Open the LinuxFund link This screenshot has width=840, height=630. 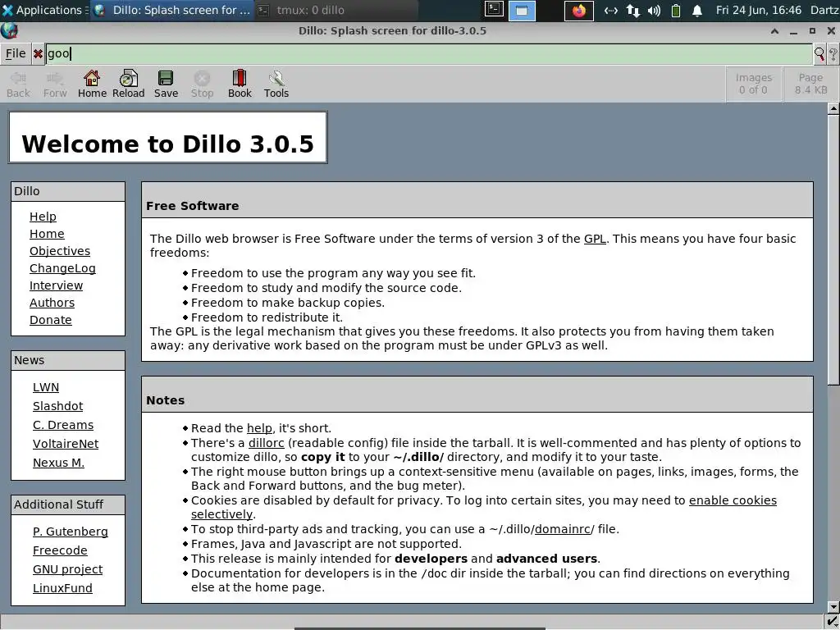click(62, 587)
